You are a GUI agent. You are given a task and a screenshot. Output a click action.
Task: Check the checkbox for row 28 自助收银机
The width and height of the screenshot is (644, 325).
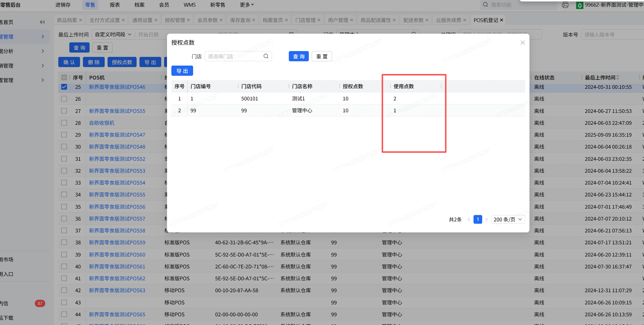(x=64, y=123)
